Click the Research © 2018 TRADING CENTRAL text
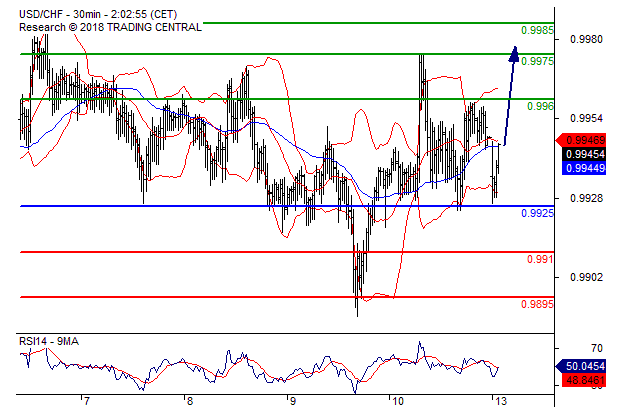 [110, 27]
